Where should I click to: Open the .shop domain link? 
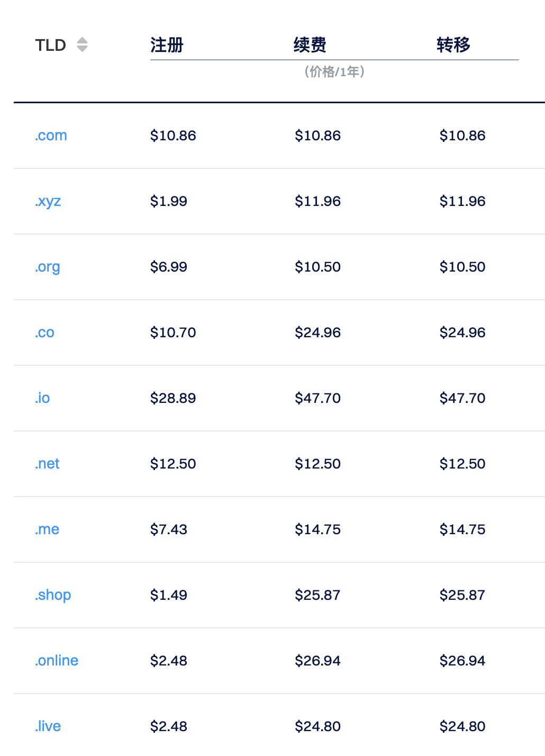pos(53,595)
